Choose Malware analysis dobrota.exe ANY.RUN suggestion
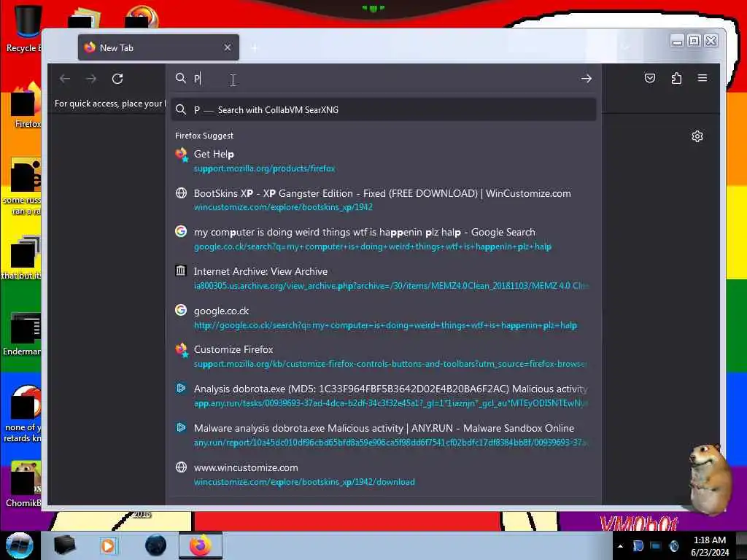 (384, 435)
